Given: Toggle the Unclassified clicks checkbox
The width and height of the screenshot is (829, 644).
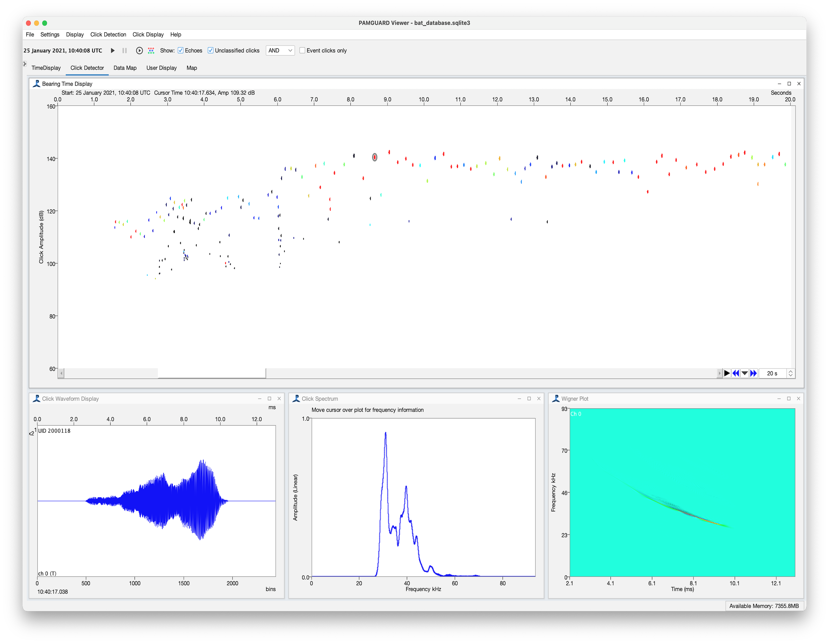Looking at the screenshot, I should tap(211, 50).
